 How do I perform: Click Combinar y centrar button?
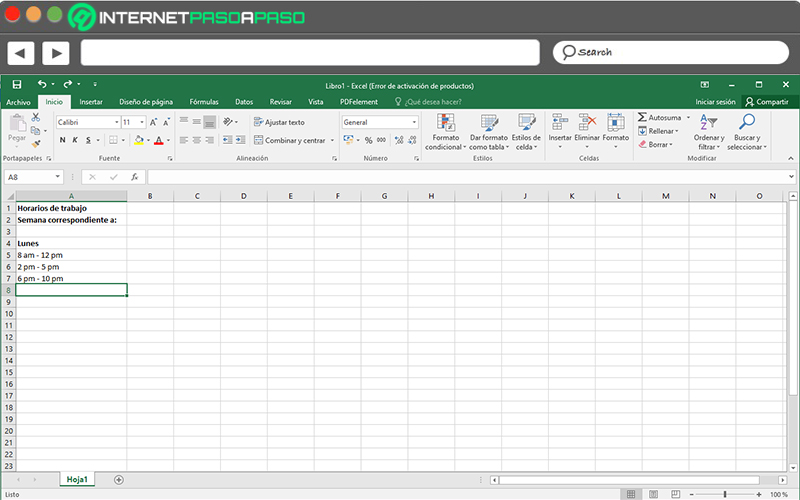290,140
